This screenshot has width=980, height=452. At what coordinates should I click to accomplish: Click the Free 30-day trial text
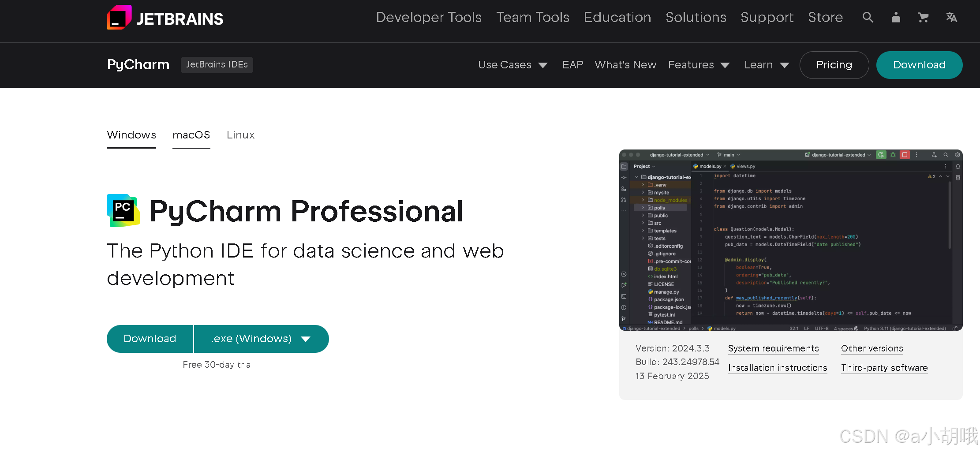(x=218, y=365)
